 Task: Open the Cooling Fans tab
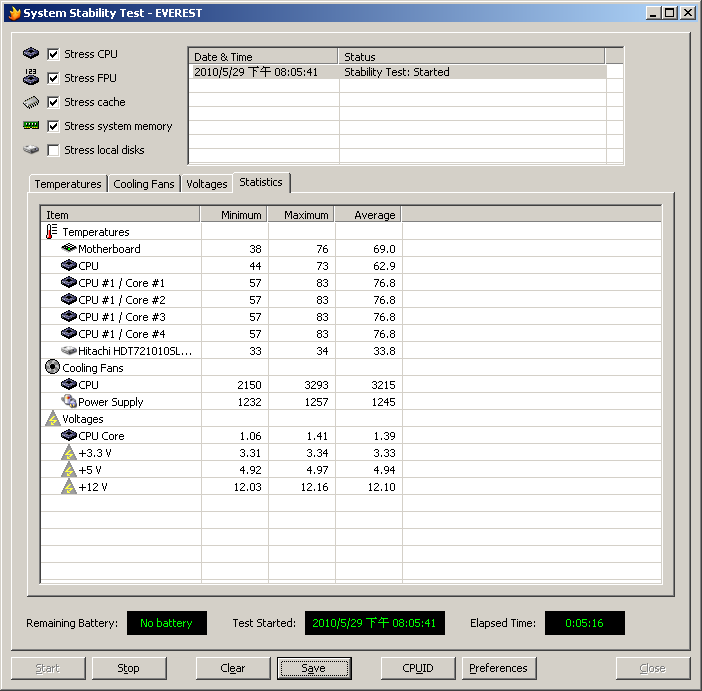(144, 184)
